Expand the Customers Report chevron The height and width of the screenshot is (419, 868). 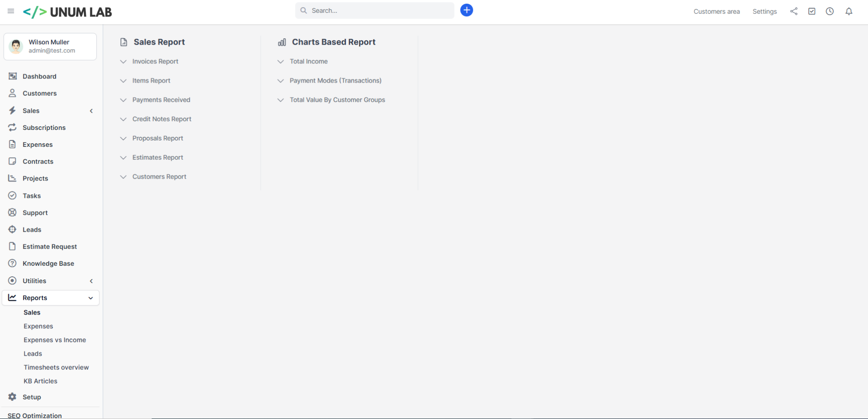[123, 177]
